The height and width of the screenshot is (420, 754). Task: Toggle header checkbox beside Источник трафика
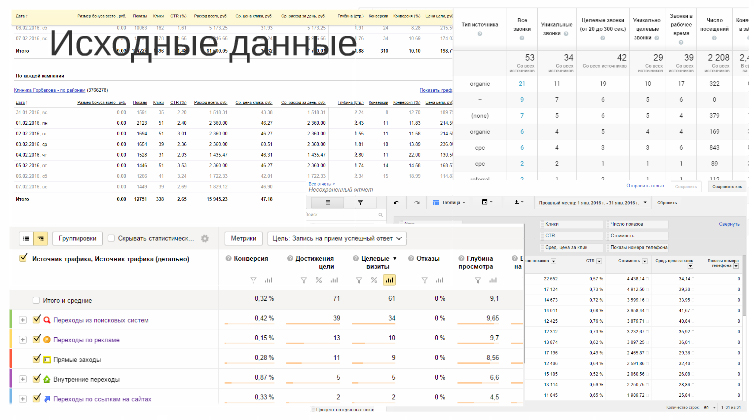pos(23,258)
